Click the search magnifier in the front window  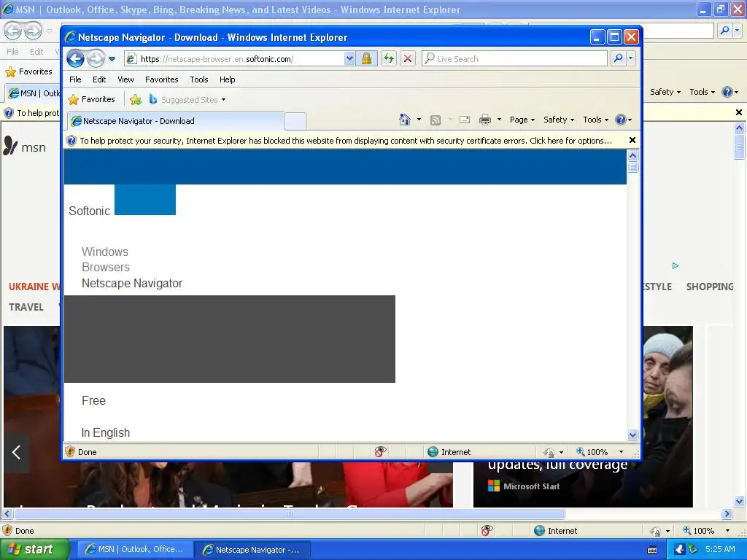coord(618,58)
